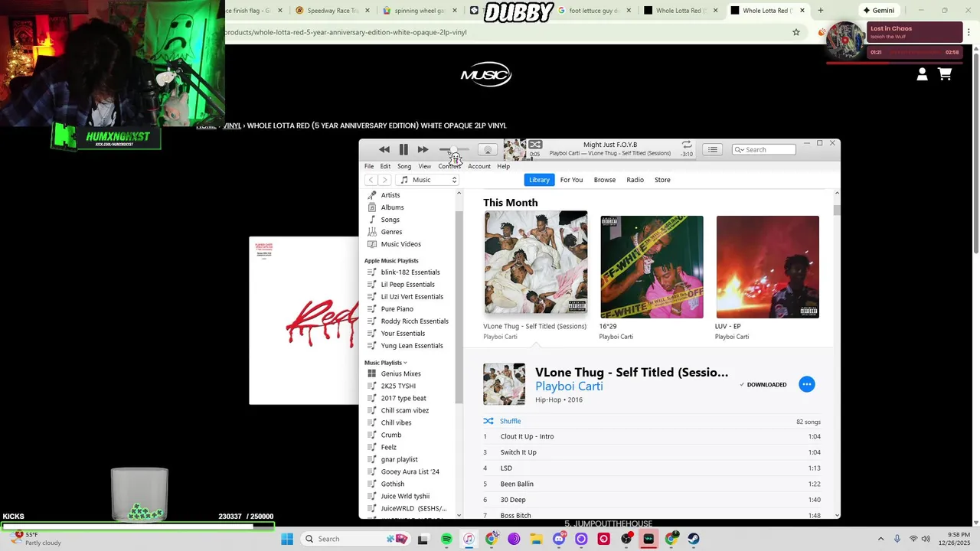
Task: Select the 16*29 album cover
Action: tap(652, 267)
